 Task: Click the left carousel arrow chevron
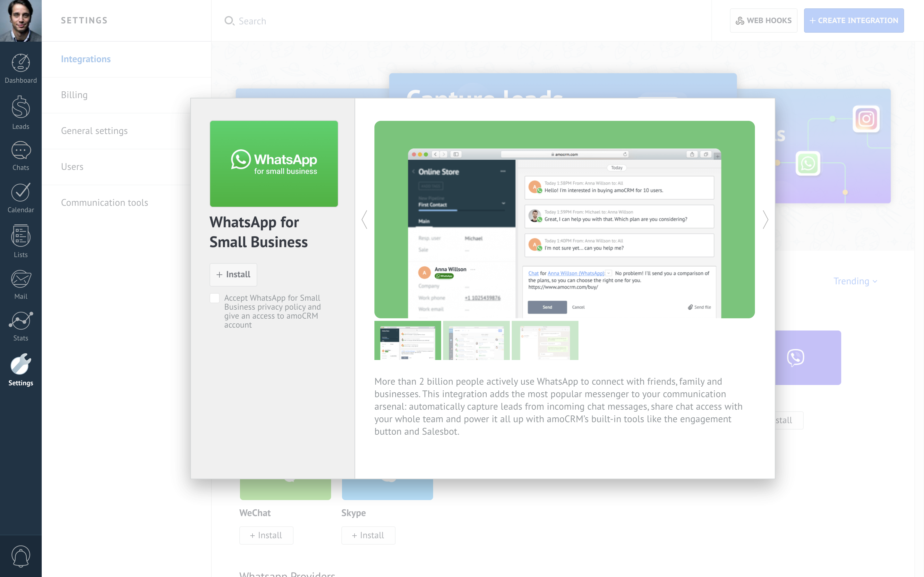click(x=364, y=220)
